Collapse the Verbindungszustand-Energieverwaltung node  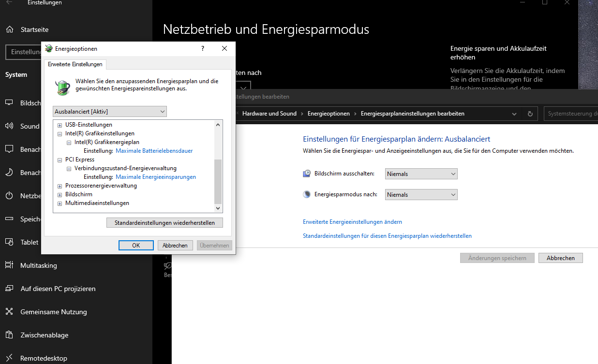pyautogui.click(x=69, y=168)
